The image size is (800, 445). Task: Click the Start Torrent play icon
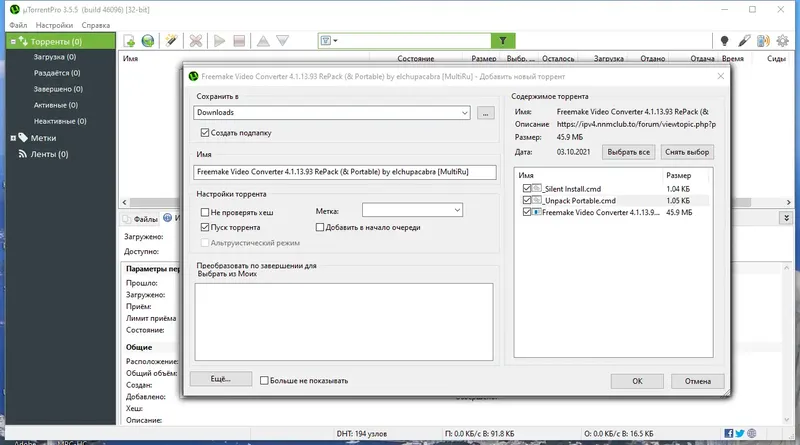click(219, 41)
